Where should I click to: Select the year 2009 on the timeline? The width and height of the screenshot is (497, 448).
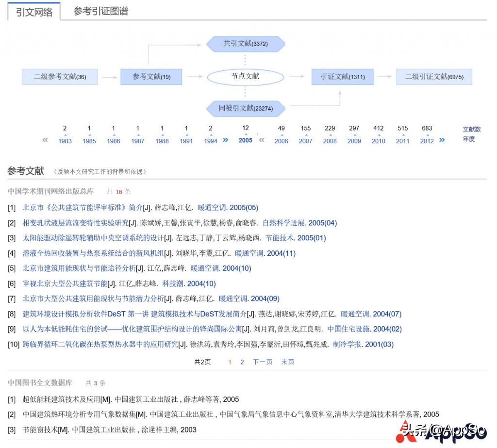tap(354, 141)
